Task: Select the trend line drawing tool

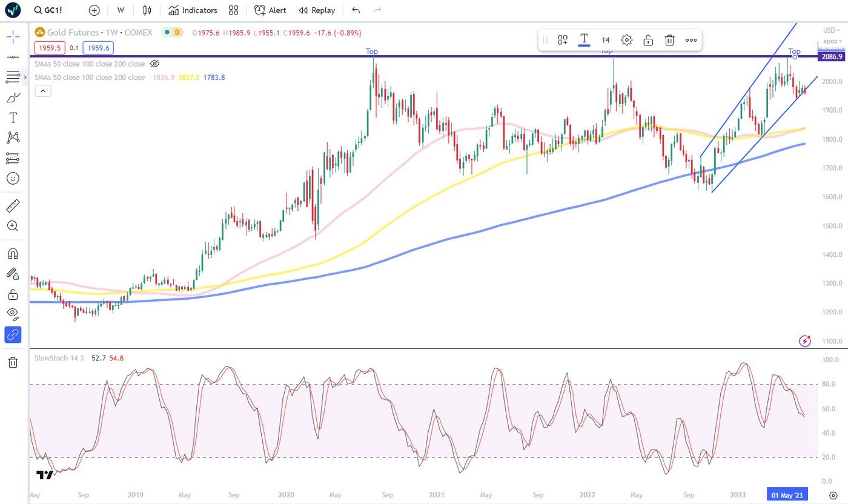Action: pyautogui.click(x=13, y=56)
